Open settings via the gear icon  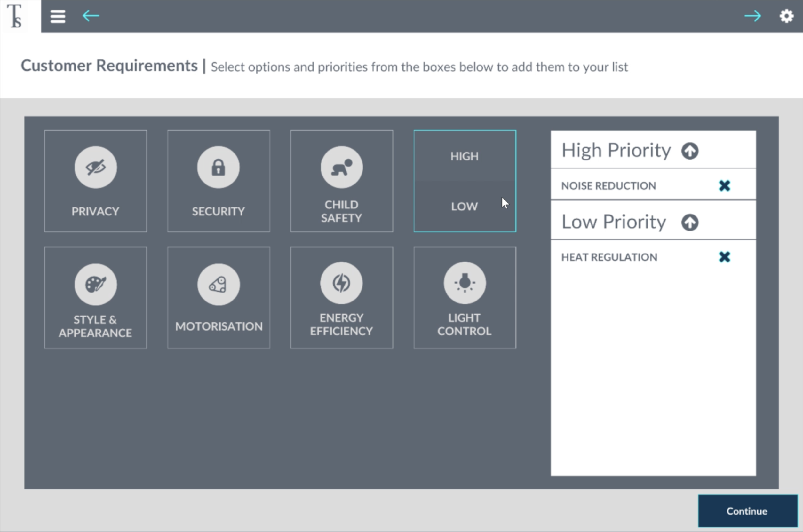point(786,16)
